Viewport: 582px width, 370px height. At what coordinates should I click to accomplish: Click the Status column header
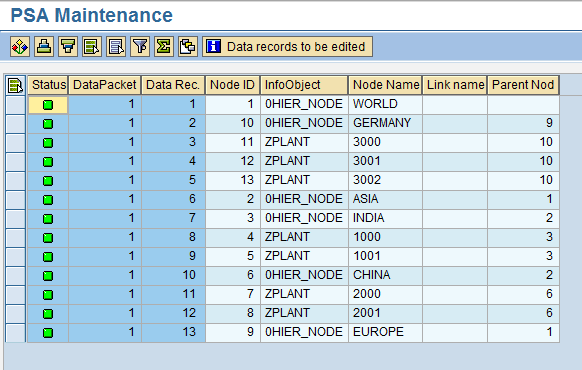click(x=48, y=85)
